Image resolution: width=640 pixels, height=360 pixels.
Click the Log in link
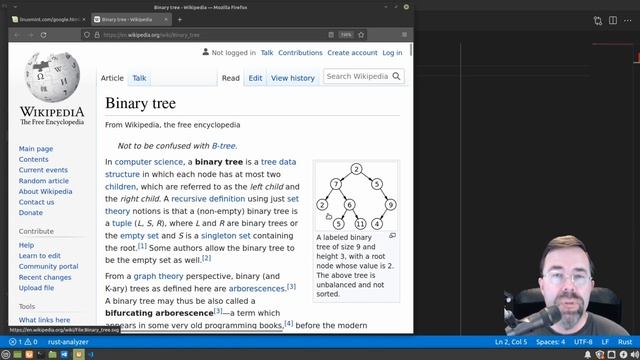pos(392,53)
